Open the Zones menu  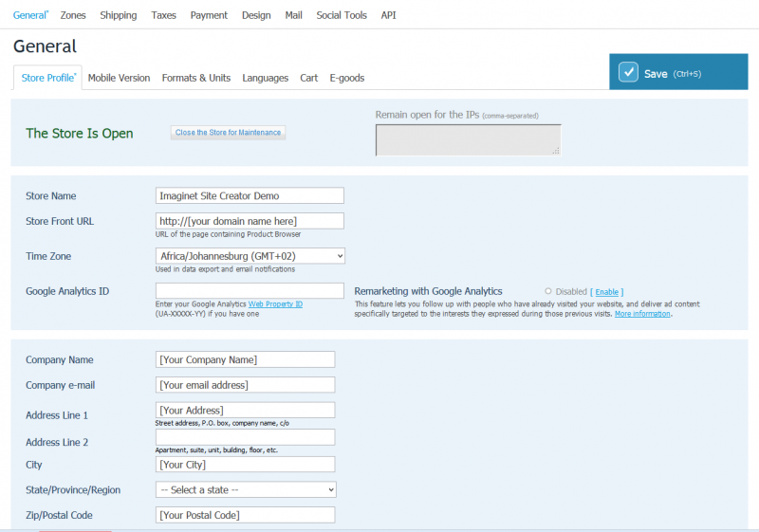pyautogui.click(x=73, y=15)
